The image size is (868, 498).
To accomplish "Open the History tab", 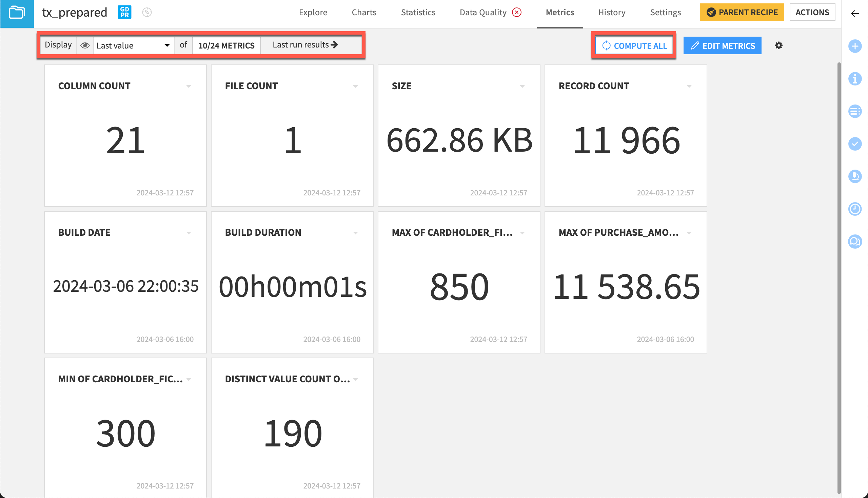I will pos(612,12).
